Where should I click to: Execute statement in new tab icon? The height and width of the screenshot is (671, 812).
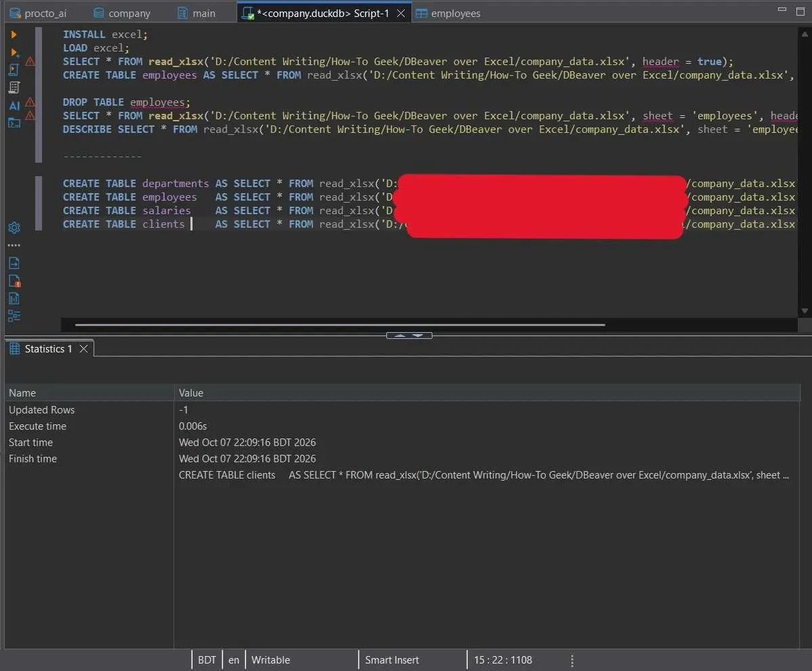(14, 52)
